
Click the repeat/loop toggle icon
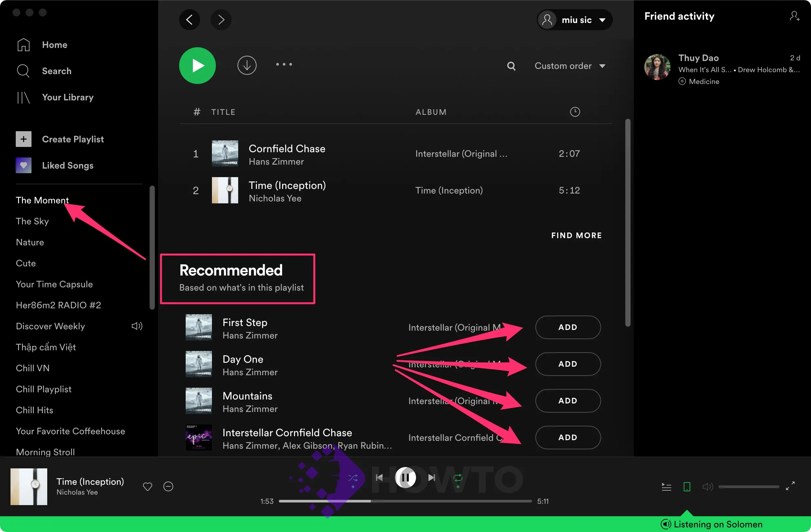pos(458,477)
